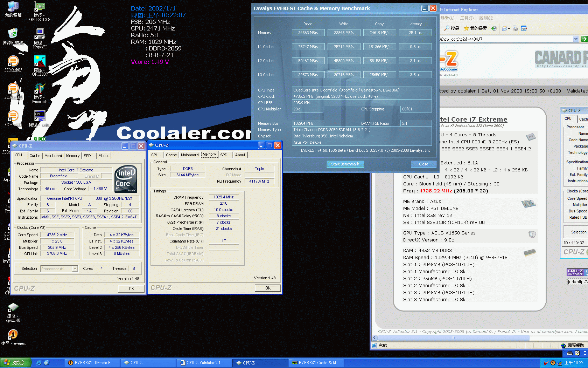Screen dimensions: 588x368
Task: Click the Windows Start button
Action: click(16, 363)
